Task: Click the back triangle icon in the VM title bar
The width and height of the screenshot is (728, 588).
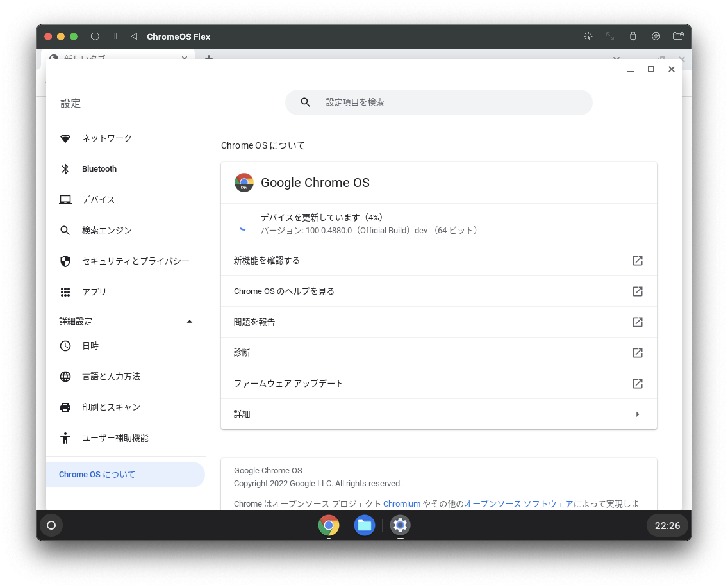Action: [134, 36]
